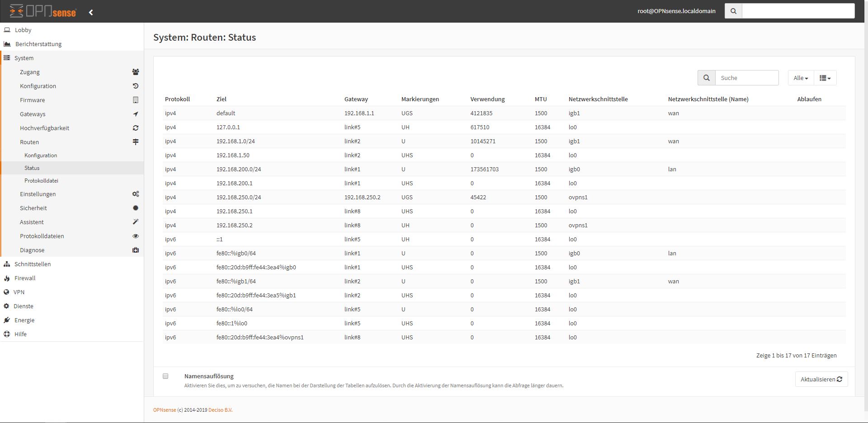Sort table by Verwendung column header
Screen dimensions: 868x423
tap(487, 99)
